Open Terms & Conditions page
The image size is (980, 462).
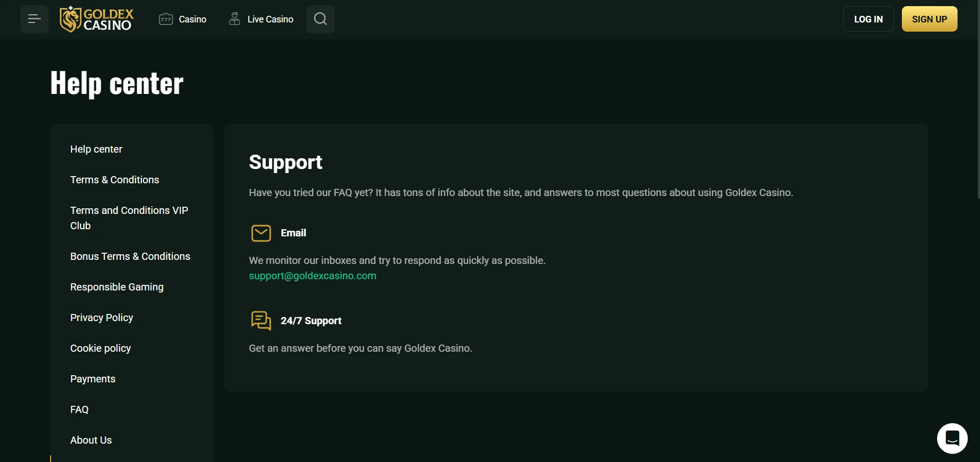pos(114,180)
